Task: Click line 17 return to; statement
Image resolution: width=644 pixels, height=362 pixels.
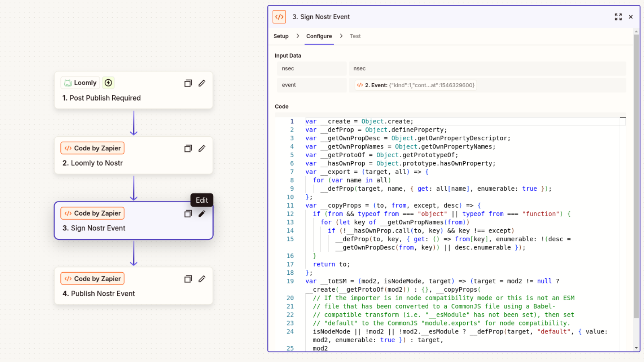Action: (331, 264)
